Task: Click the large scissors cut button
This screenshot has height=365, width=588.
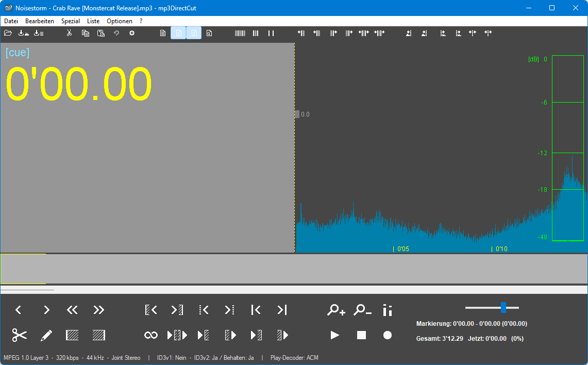Action: 20,335
